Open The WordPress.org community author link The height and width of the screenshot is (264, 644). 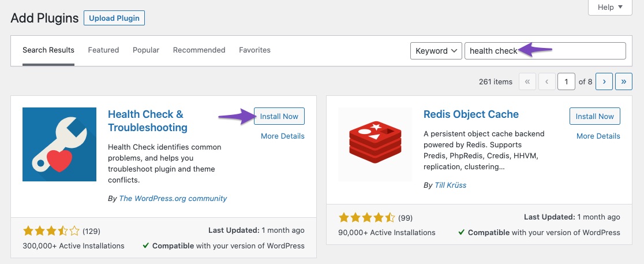(x=173, y=198)
